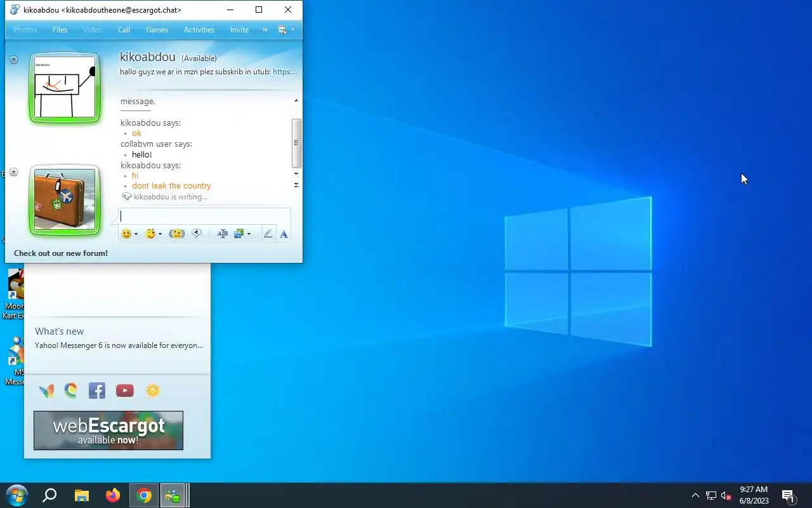Image resolution: width=812 pixels, height=508 pixels.
Task: Expand background picker dropdown arrow
Action: [x=249, y=234]
